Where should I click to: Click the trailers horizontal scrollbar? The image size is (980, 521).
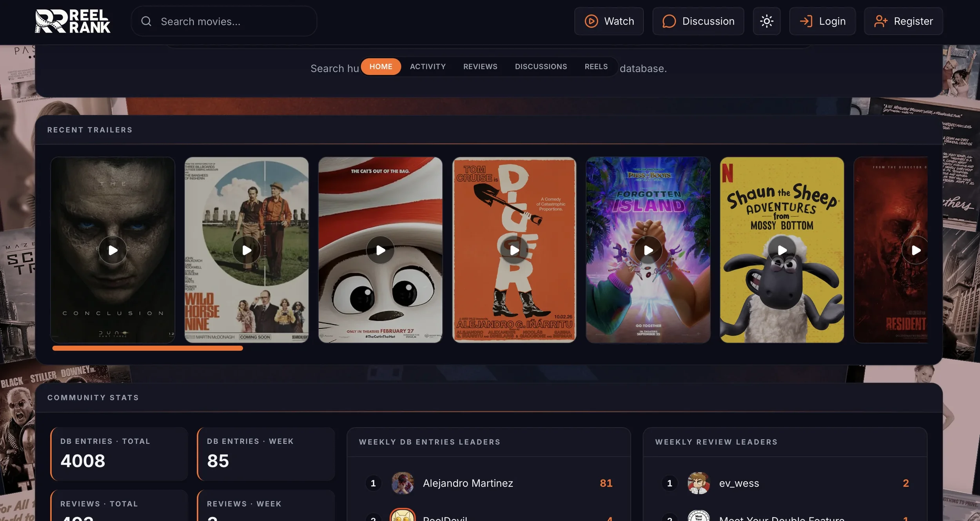coord(147,348)
